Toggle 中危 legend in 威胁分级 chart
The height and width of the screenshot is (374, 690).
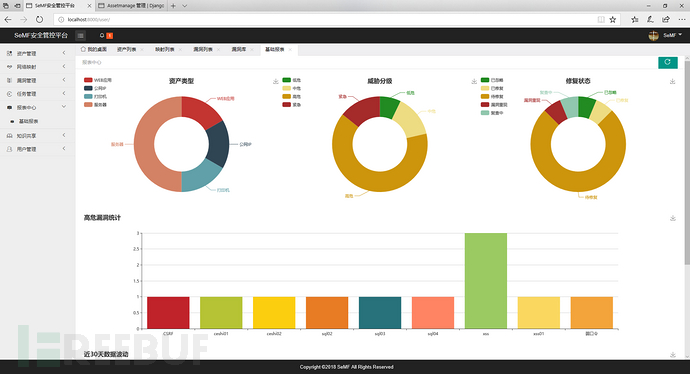292,88
